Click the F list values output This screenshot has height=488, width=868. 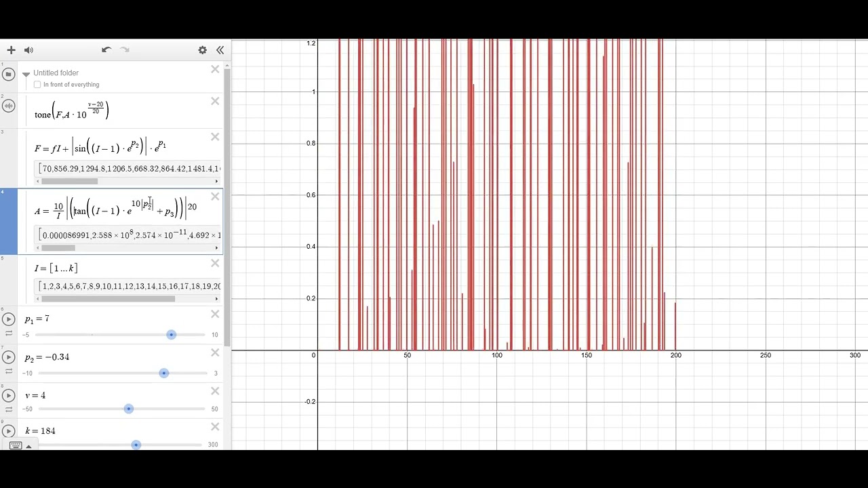[128, 168]
